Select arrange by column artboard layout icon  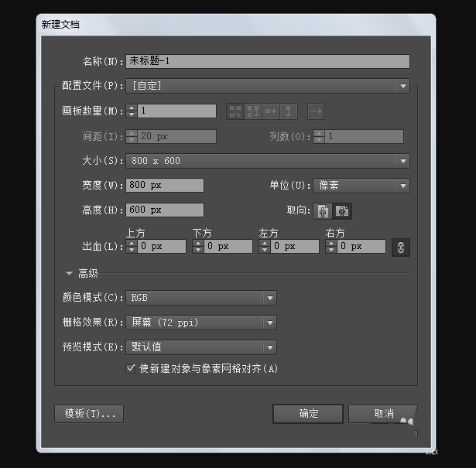(289, 111)
